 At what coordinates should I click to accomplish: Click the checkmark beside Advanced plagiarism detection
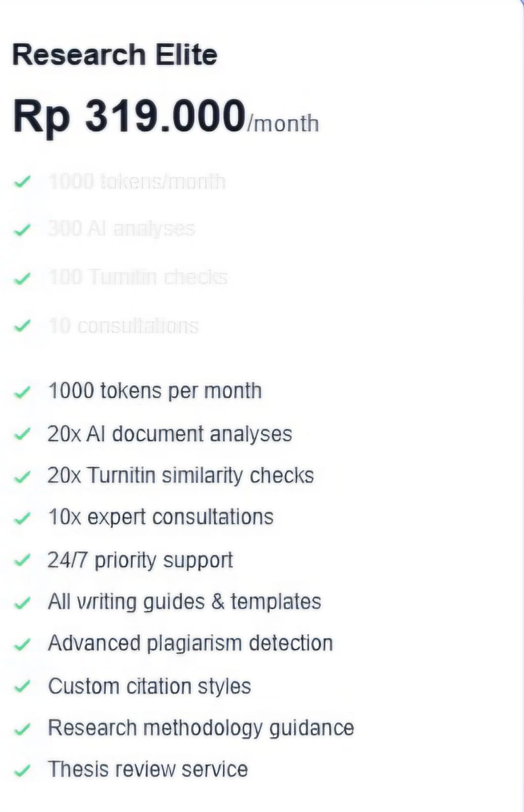point(22,644)
